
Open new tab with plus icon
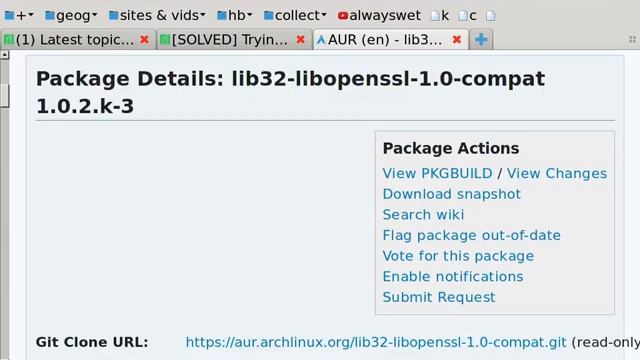click(x=481, y=40)
